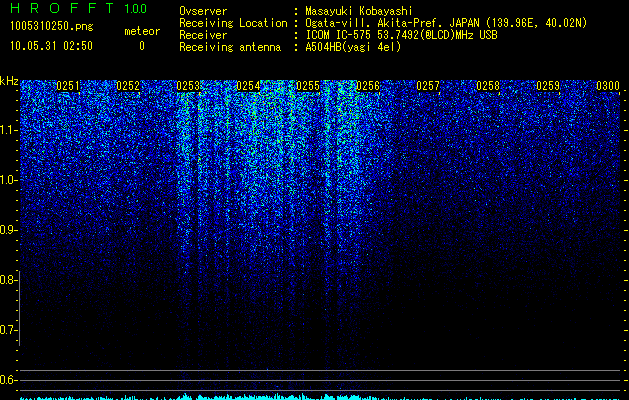Image resolution: width=629 pixels, height=400 pixels.
Task: Click the meteor count value 0
Action: click(142, 46)
